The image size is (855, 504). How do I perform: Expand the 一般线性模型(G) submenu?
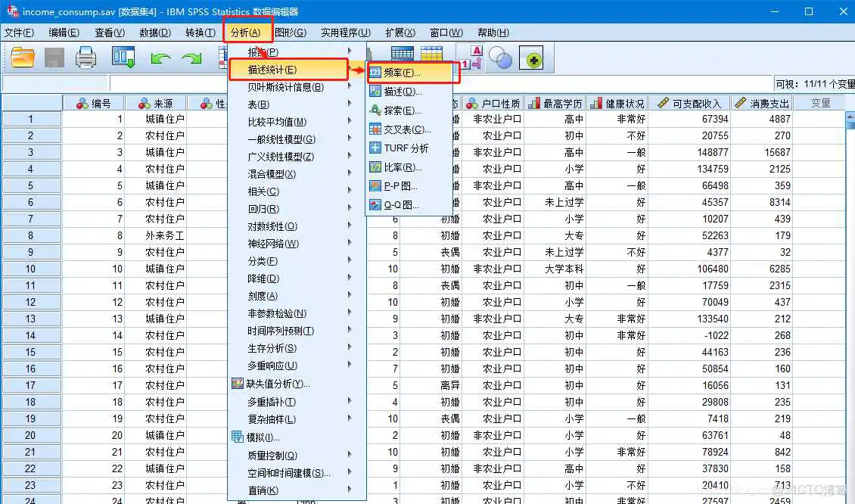click(x=296, y=140)
